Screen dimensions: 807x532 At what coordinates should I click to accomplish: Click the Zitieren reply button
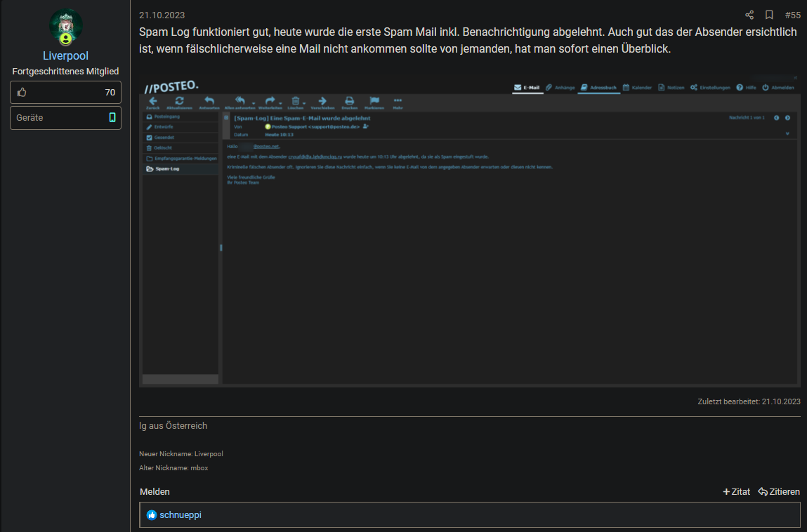779,491
